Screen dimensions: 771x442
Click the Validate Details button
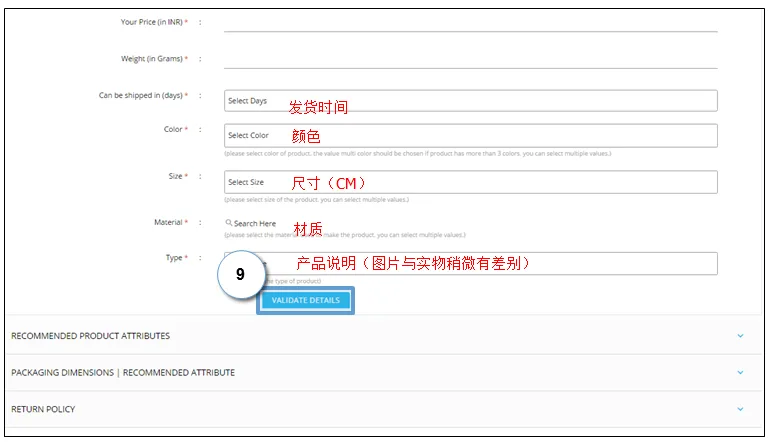coord(305,300)
